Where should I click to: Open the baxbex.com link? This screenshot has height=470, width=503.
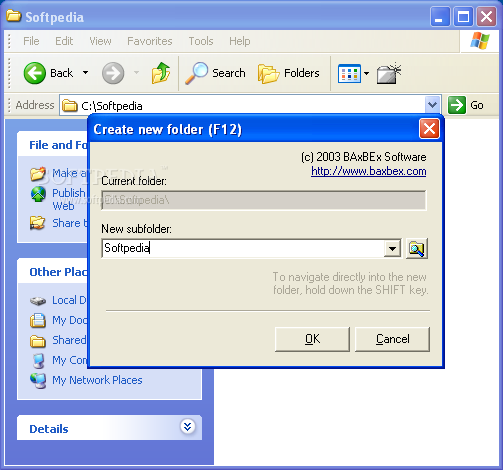(368, 171)
